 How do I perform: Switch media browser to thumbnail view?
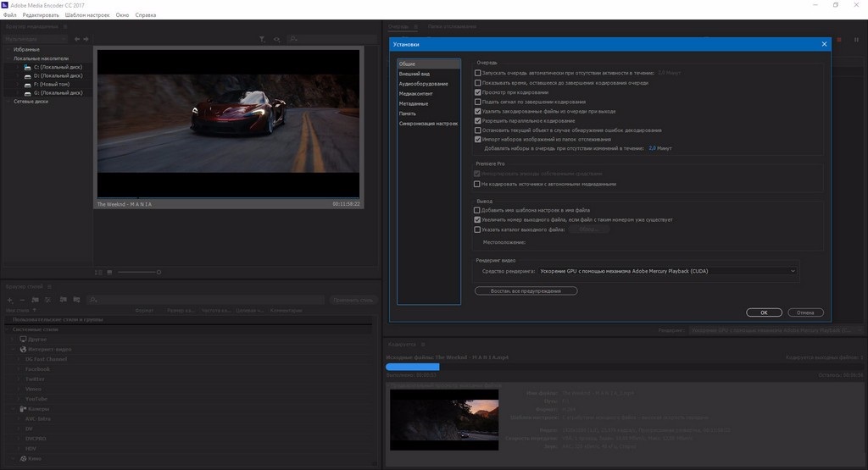[x=109, y=272]
